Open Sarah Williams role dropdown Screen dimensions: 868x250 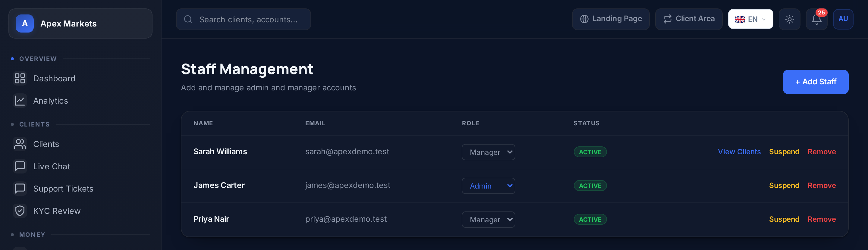pyautogui.click(x=488, y=152)
